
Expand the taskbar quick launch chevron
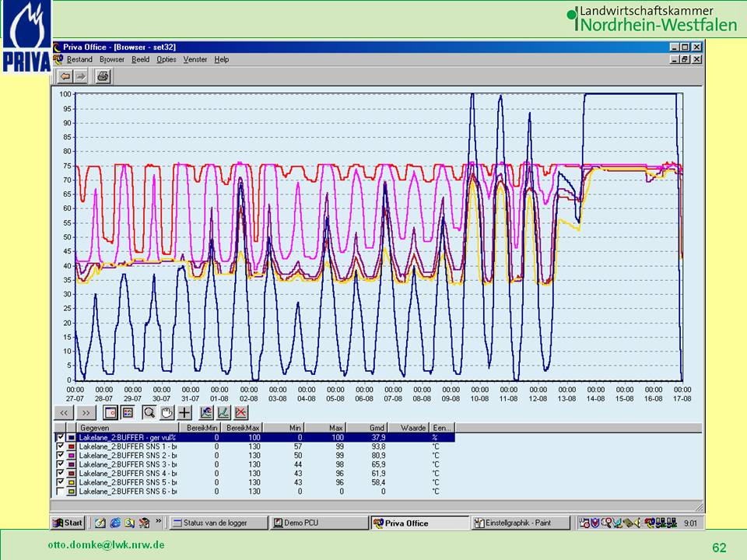159,522
